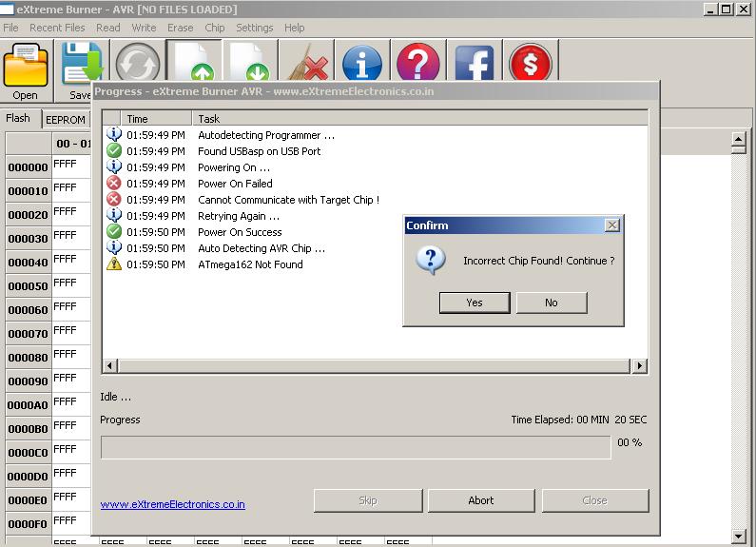Image resolution: width=756 pixels, height=547 pixels.
Task: Open the File menu
Action: tap(10, 28)
